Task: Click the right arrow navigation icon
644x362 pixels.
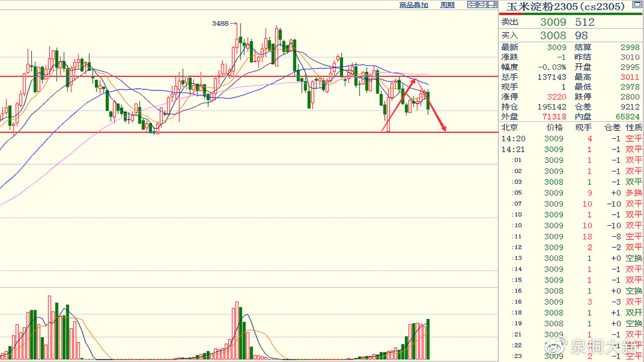Action: pos(482,5)
